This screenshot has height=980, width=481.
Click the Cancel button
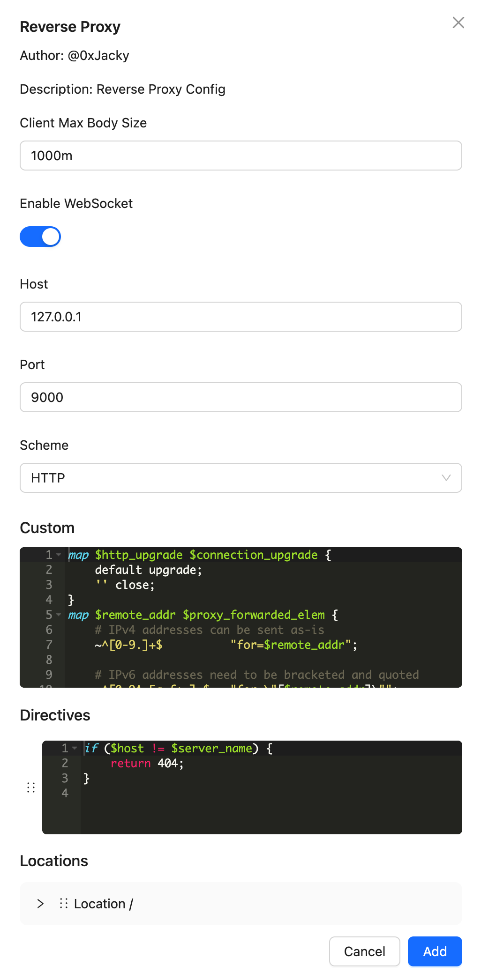(x=364, y=951)
